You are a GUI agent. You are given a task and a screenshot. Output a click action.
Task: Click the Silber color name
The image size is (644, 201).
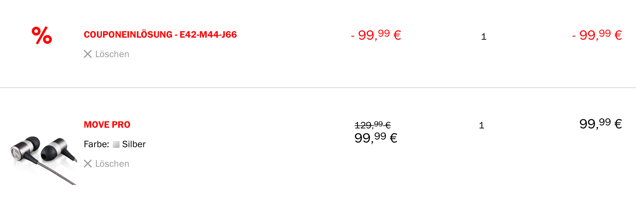tap(134, 144)
